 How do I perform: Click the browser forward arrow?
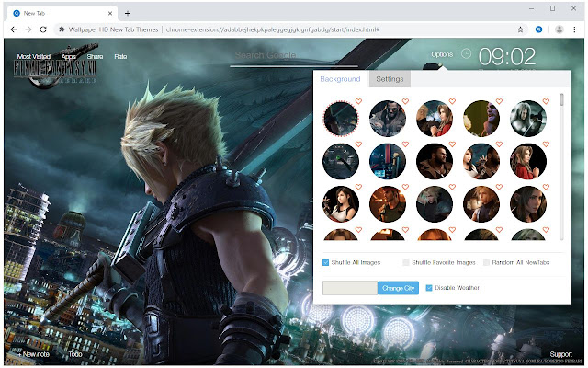point(28,29)
